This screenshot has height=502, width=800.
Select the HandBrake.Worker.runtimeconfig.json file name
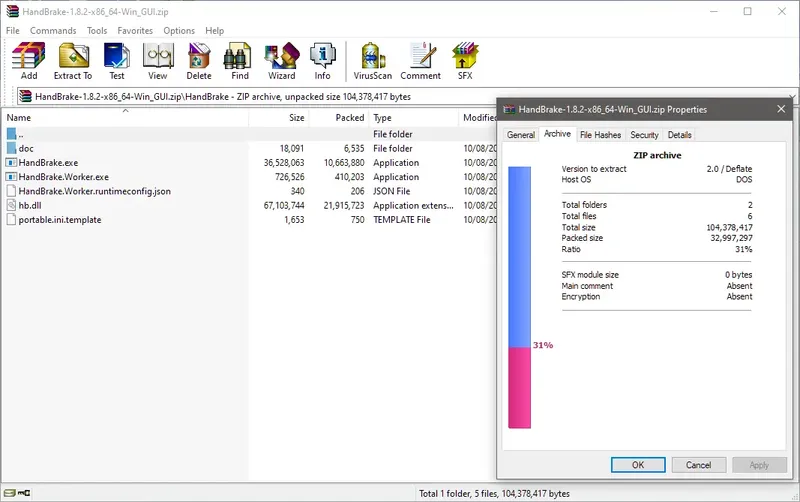(x=95, y=191)
